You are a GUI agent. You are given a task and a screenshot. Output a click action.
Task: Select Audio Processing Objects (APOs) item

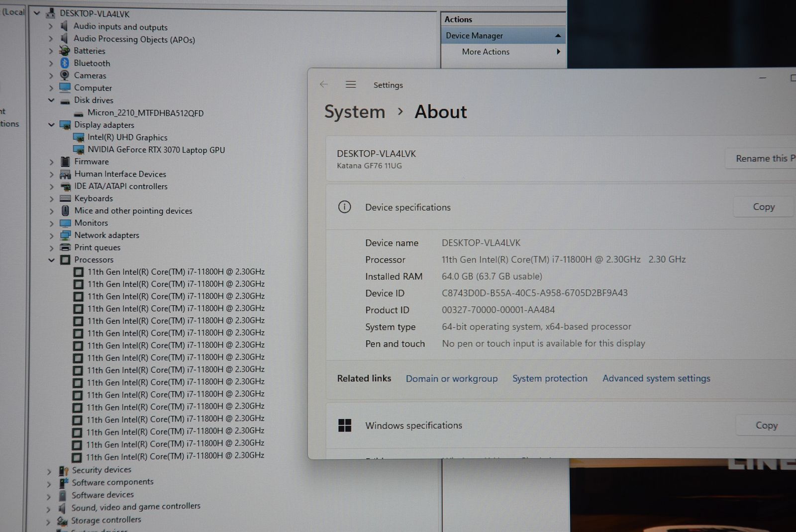pyautogui.click(x=134, y=39)
